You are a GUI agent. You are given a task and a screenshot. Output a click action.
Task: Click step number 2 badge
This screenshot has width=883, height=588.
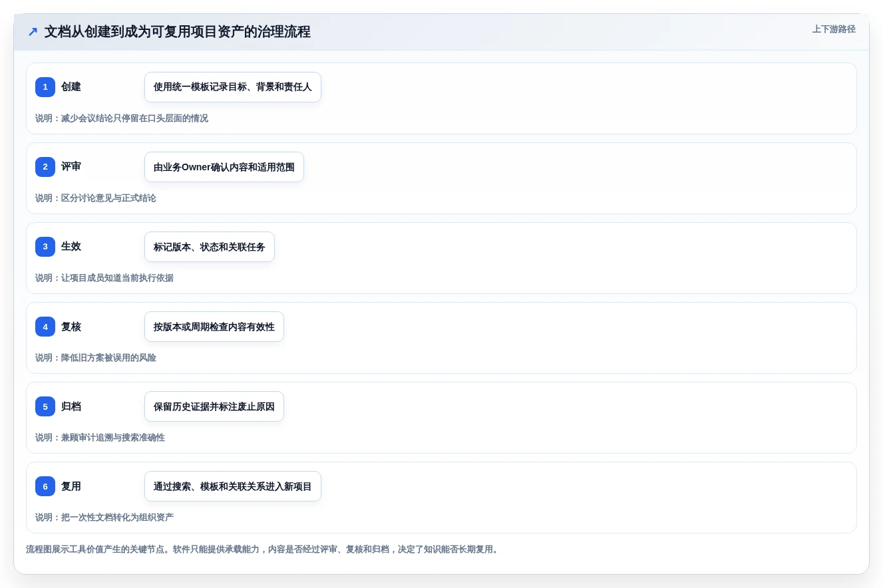45,167
